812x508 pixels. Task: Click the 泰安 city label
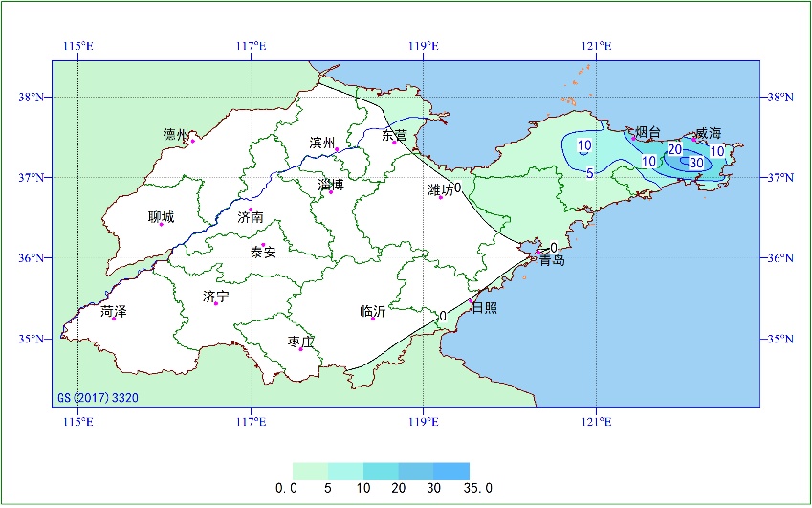pos(263,253)
